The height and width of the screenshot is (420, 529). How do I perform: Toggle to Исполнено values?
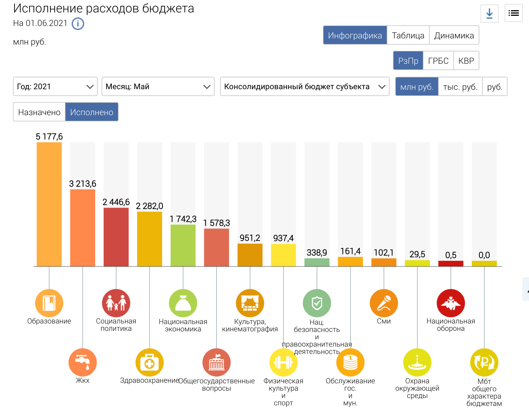92,112
